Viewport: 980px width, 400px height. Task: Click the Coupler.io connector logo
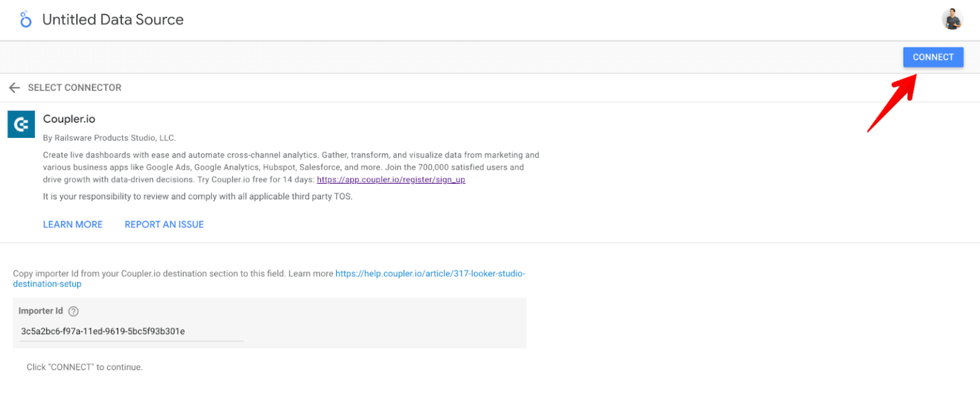click(21, 124)
